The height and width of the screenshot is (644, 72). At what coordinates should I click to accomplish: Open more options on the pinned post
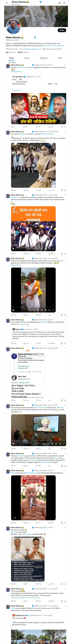[x=65, y=65]
